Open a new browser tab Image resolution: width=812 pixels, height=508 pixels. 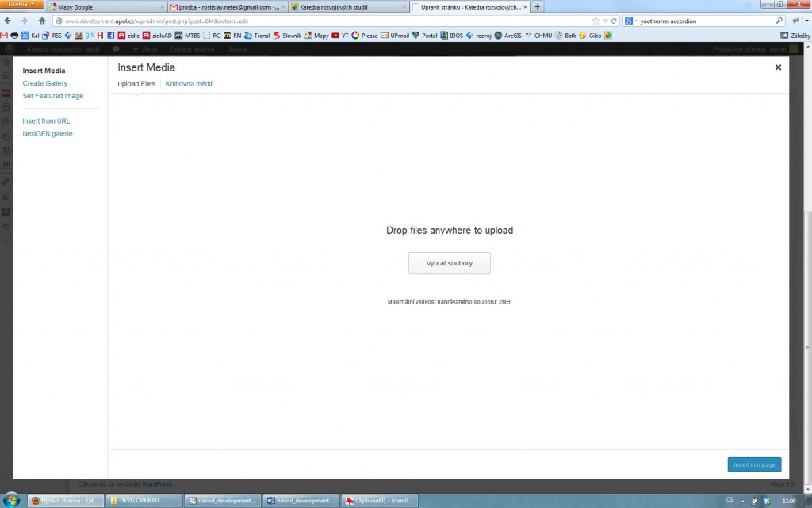click(537, 6)
